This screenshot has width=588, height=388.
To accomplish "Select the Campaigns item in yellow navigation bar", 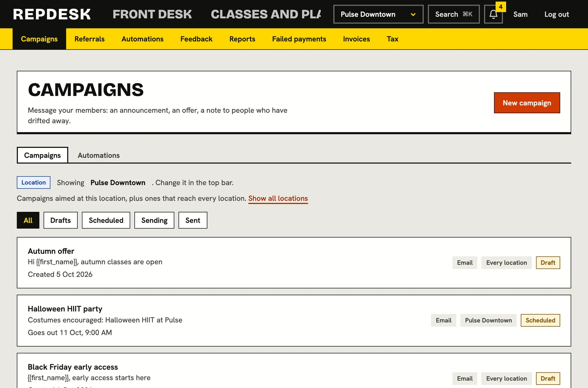I will (39, 39).
